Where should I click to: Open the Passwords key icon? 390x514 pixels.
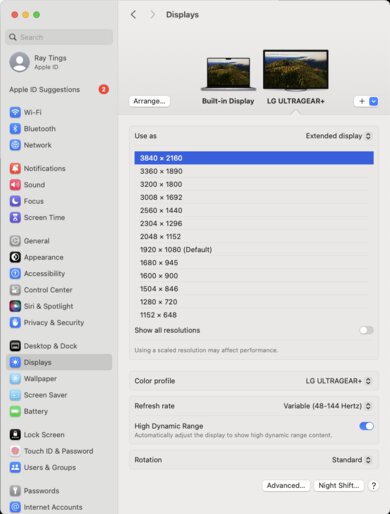click(x=15, y=490)
